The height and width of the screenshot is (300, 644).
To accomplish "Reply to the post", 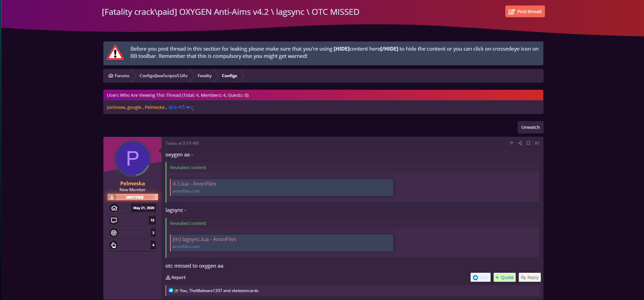I will pyautogui.click(x=530, y=277).
